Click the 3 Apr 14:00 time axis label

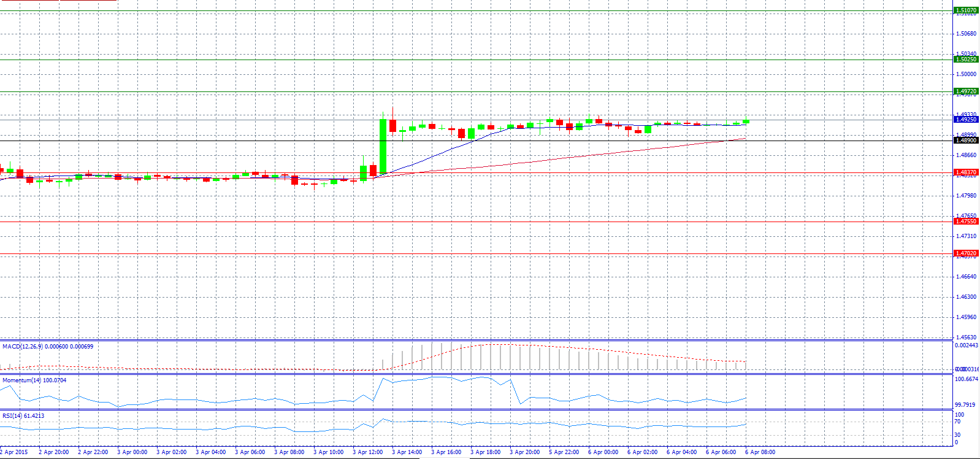point(407,452)
